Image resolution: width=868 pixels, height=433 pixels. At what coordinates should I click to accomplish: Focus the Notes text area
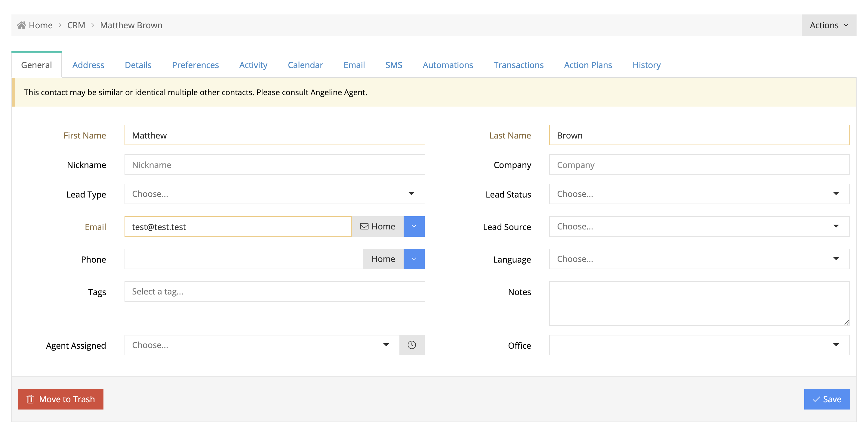point(699,303)
